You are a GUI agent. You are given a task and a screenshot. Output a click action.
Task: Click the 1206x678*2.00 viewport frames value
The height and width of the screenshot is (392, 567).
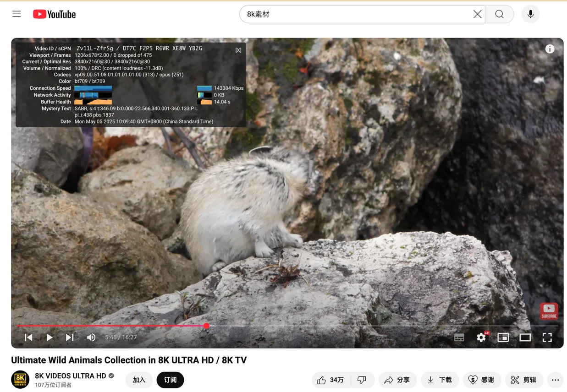point(113,55)
